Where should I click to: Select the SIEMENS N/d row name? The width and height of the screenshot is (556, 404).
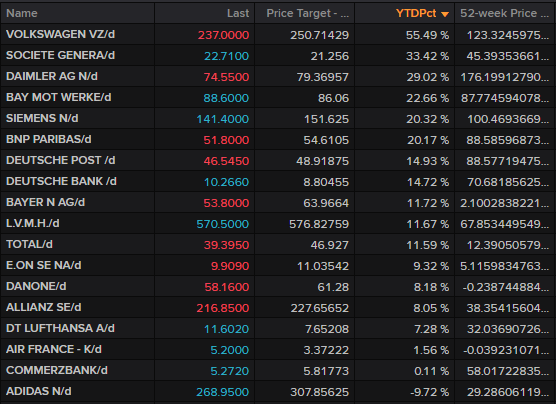pos(42,118)
